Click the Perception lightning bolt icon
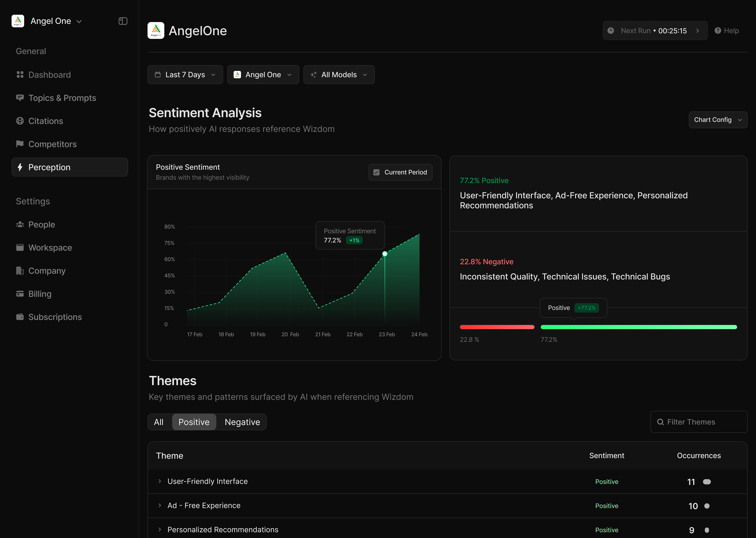Screen dimensions: 756x538 pos(20,167)
